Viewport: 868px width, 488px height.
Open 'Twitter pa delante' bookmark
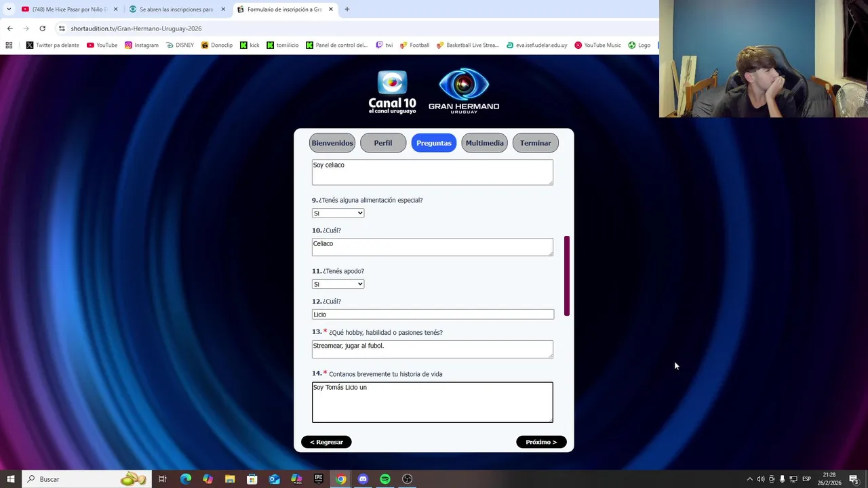coord(52,45)
